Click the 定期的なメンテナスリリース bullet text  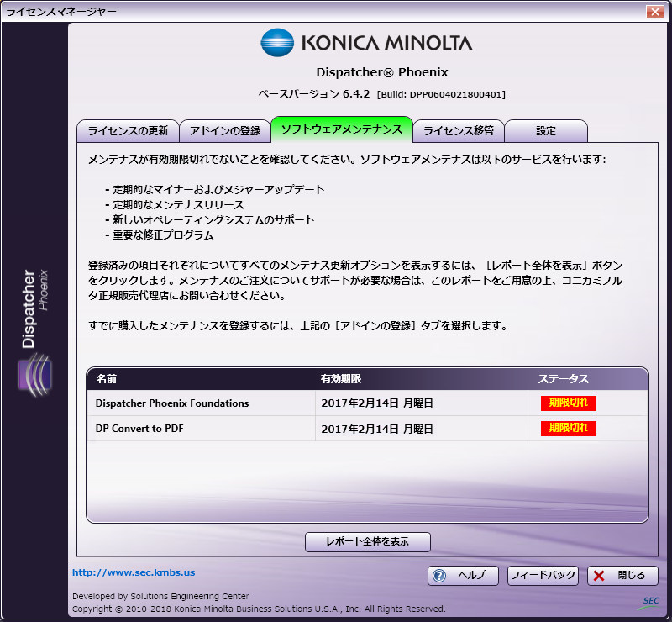tap(178, 204)
